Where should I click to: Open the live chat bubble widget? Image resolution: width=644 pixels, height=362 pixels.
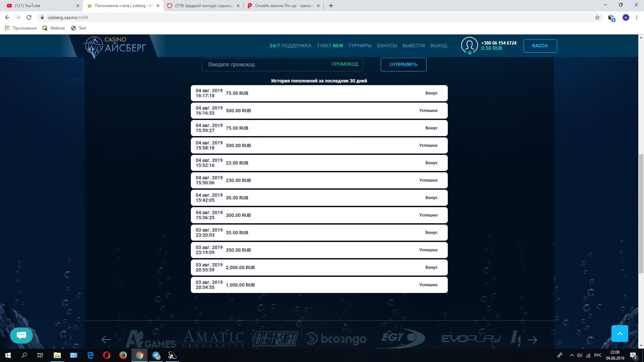(21, 335)
